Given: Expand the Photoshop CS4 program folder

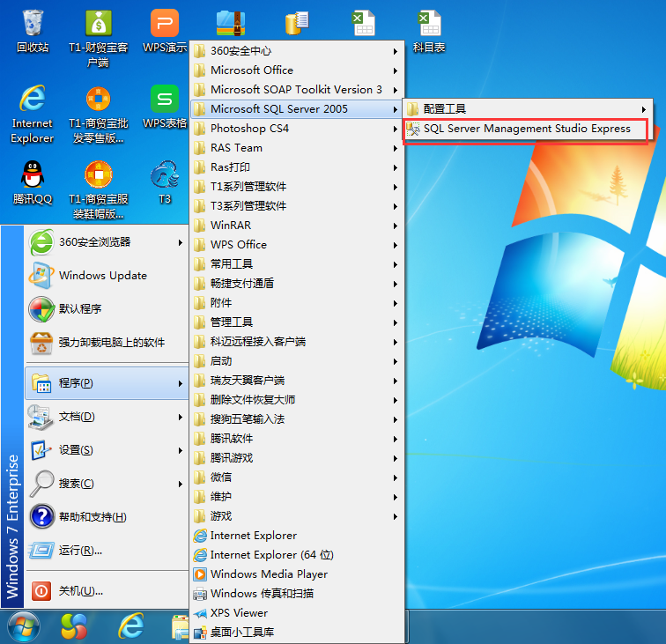Looking at the screenshot, I should 249,129.
